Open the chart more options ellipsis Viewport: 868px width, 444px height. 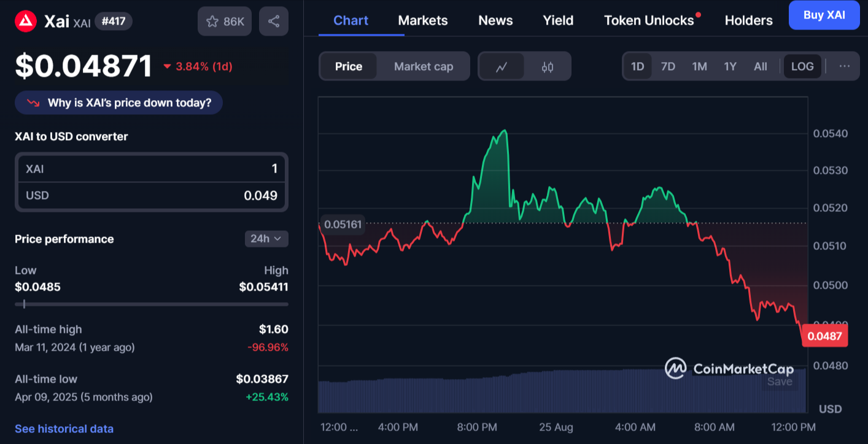pyautogui.click(x=845, y=66)
